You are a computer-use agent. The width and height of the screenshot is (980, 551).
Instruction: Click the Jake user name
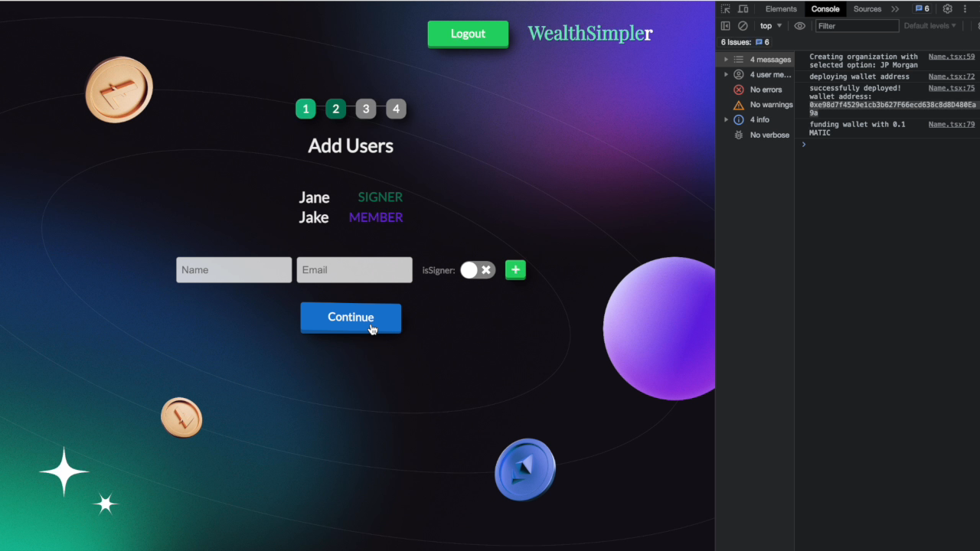(314, 217)
